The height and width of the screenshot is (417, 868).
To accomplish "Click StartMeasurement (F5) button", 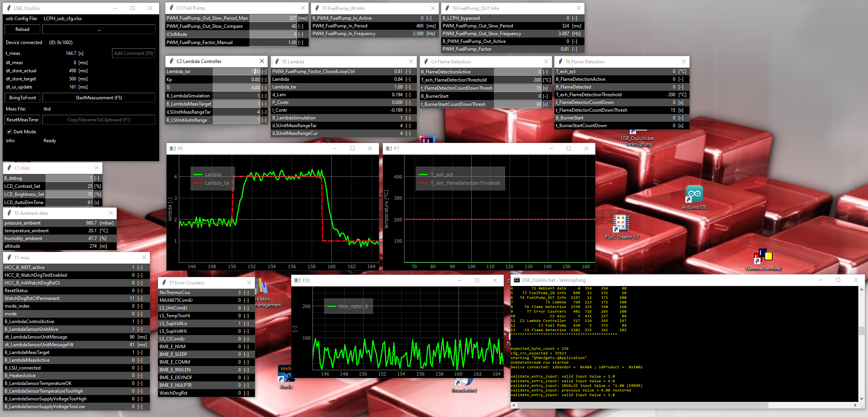I will click(x=99, y=98).
